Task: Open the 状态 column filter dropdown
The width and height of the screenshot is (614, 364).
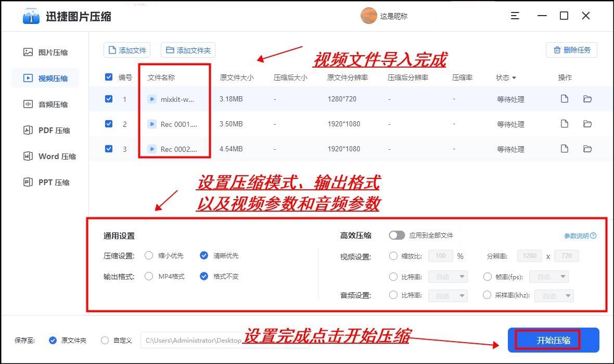Action: (x=514, y=77)
